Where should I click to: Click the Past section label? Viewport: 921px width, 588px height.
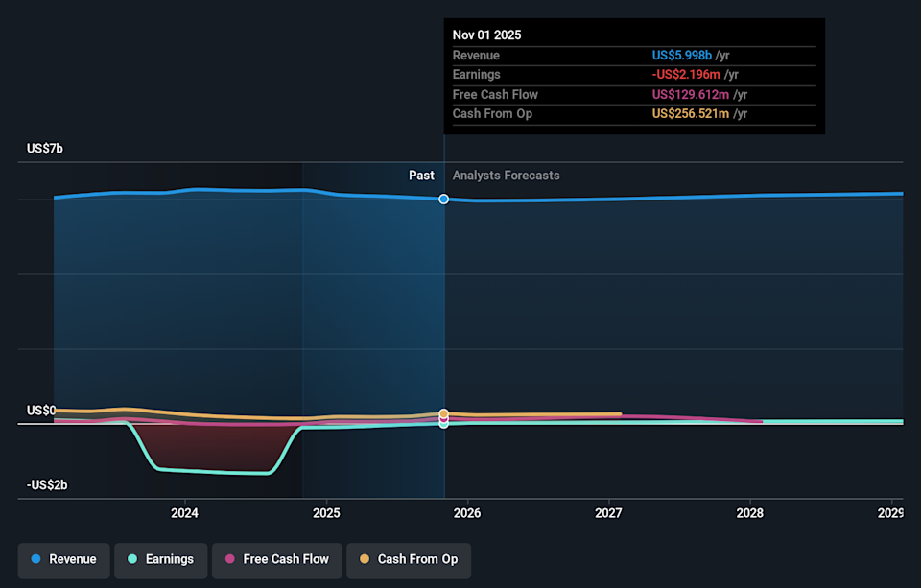coord(421,176)
